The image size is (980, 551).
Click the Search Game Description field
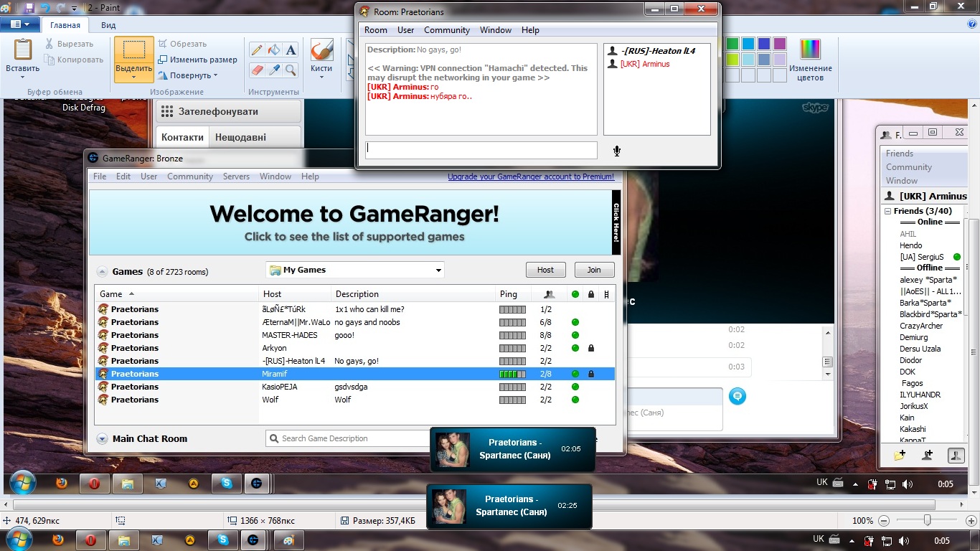tap(347, 438)
